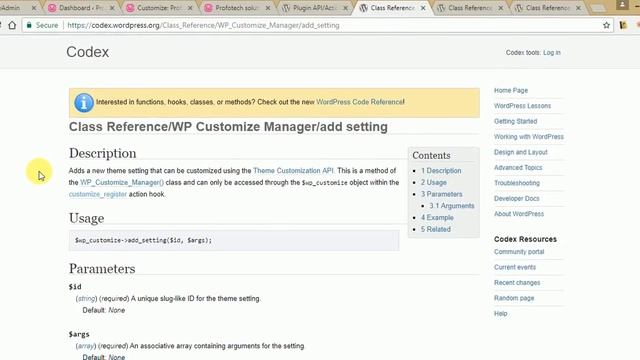
Task: Switch to the Dashboard tab
Action: coord(80,8)
